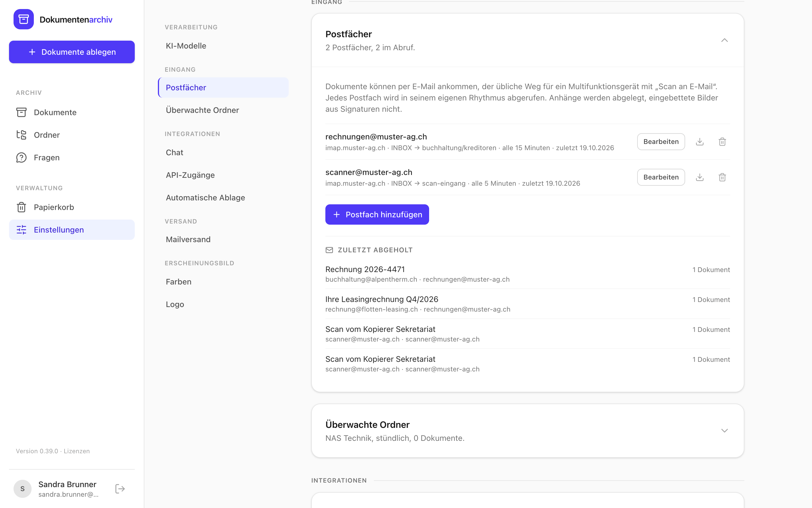Image resolution: width=812 pixels, height=508 pixels.
Task: Fetch mail now for scanner@muster-ag.ch mailbox
Action: [700, 177]
